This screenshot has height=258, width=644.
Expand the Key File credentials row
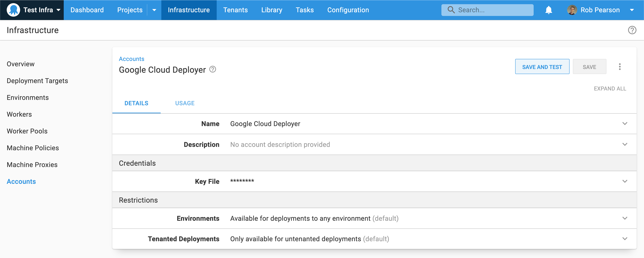coord(625,181)
